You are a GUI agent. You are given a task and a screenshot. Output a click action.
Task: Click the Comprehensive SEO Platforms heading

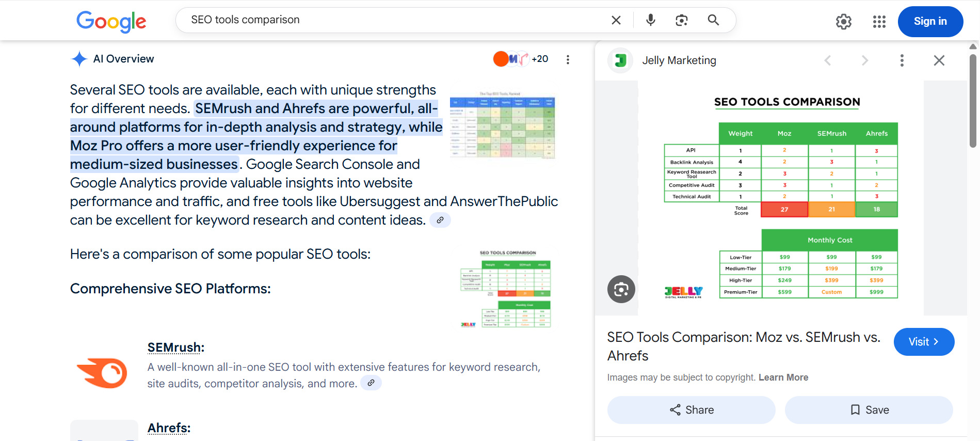coord(170,289)
